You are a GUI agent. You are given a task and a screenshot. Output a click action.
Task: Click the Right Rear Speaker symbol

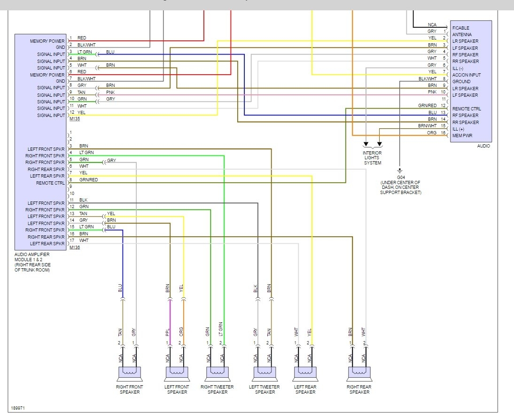click(359, 374)
